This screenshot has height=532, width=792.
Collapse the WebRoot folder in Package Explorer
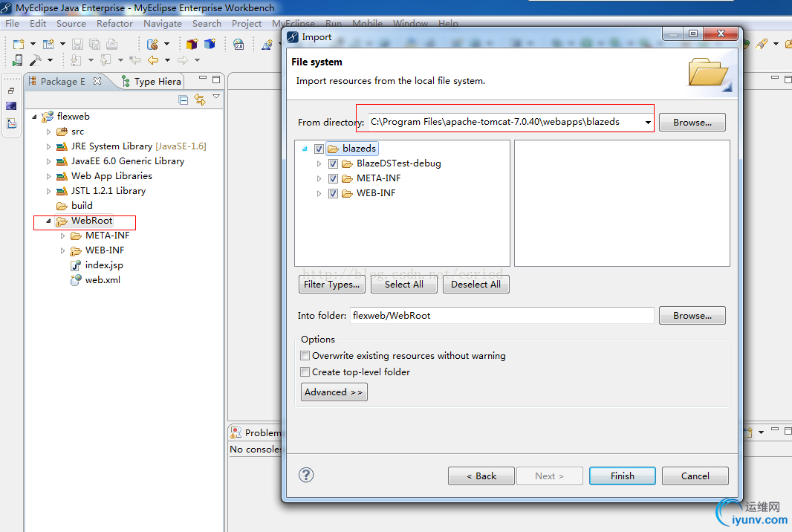click(x=48, y=221)
